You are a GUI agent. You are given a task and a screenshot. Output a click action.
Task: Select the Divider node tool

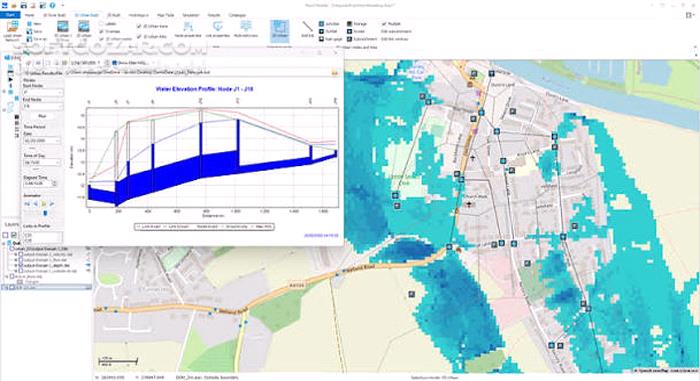(356, 31)
